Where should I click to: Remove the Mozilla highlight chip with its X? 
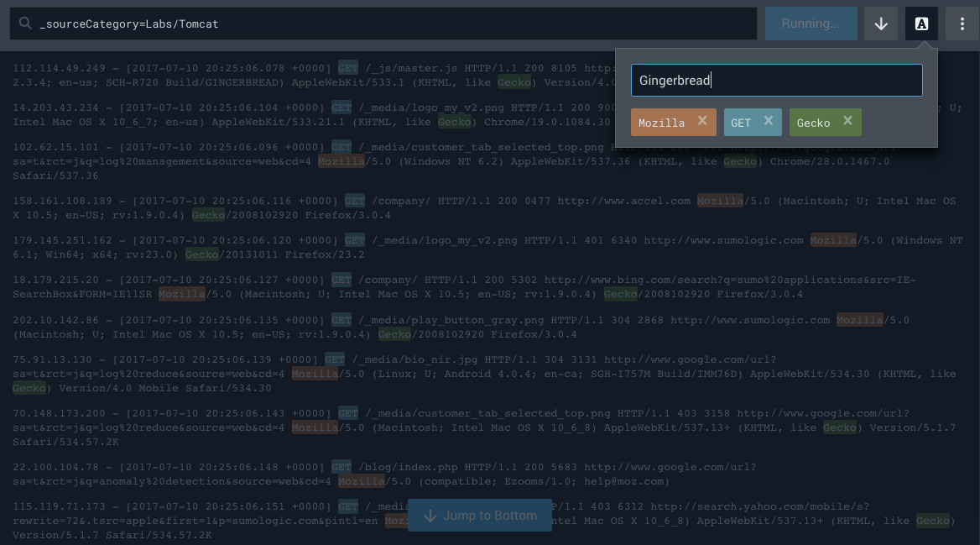702,122
